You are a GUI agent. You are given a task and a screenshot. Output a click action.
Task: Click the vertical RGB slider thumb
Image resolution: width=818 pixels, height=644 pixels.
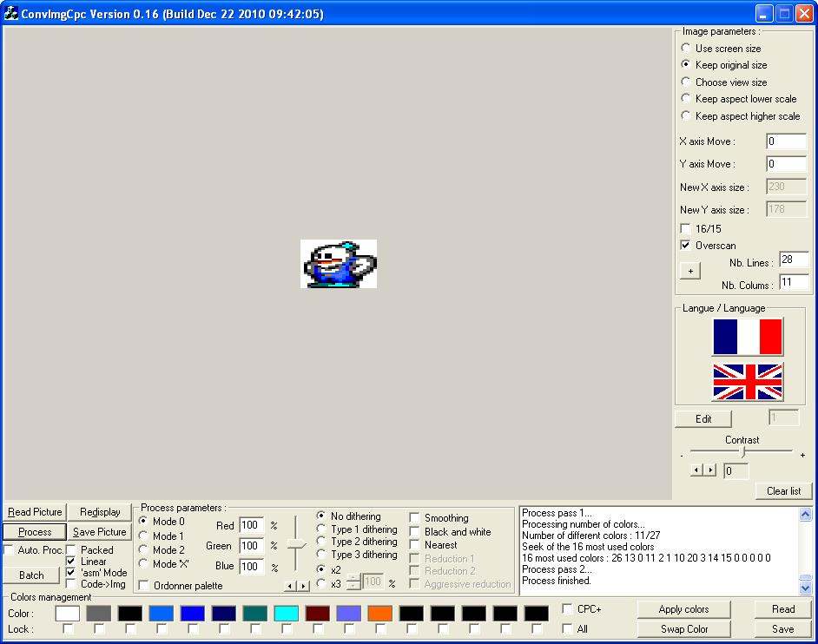(296, 544)
